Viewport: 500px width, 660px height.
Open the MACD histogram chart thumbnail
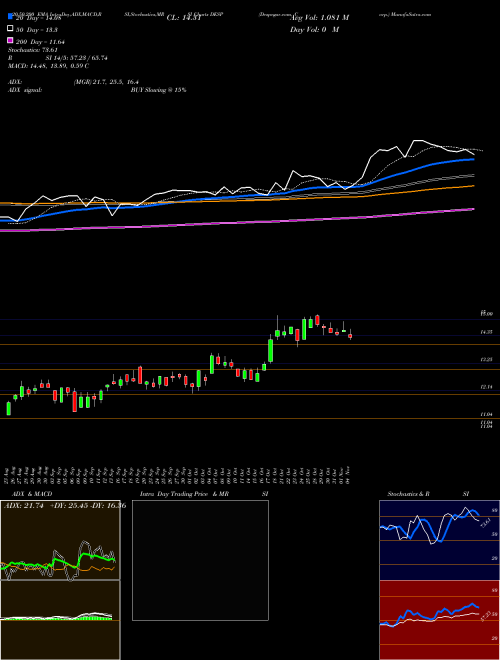pyautogui.click(x=60, y=620)
